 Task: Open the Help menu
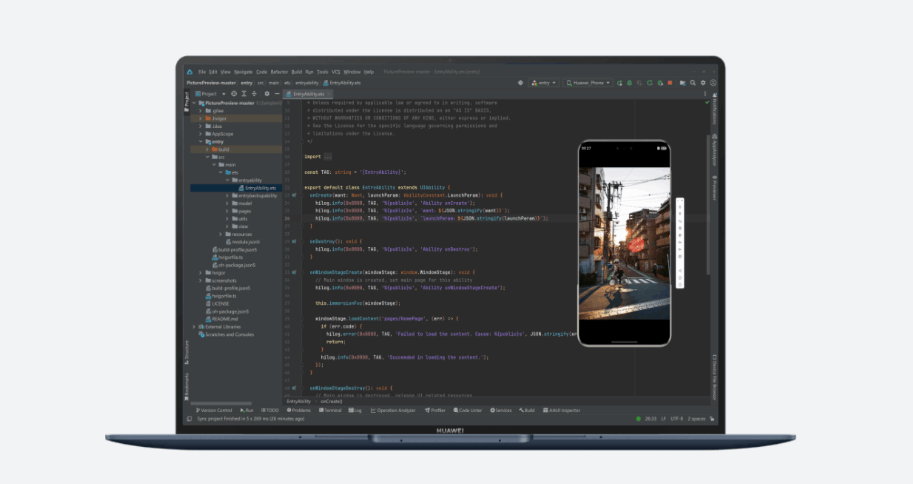pyautogui.click(x=369, y=72)
